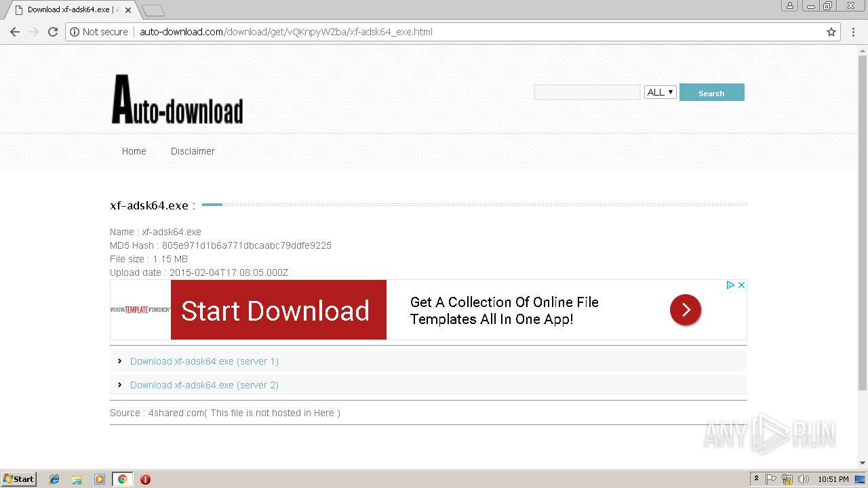Click the Search button
This screenshot has width=868, height=488.
click(x=711, y=93)
